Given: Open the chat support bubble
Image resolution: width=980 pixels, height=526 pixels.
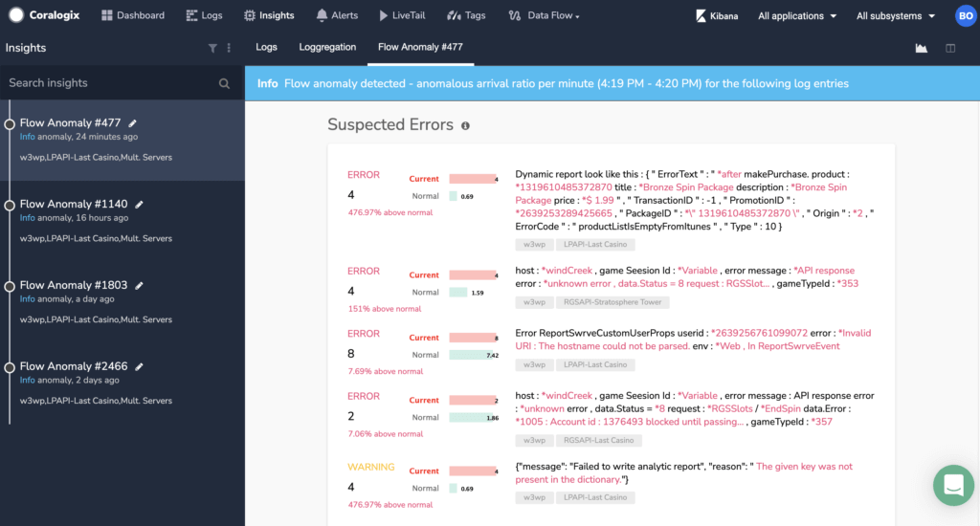Looking at the screenshot, I should [954, 486].
